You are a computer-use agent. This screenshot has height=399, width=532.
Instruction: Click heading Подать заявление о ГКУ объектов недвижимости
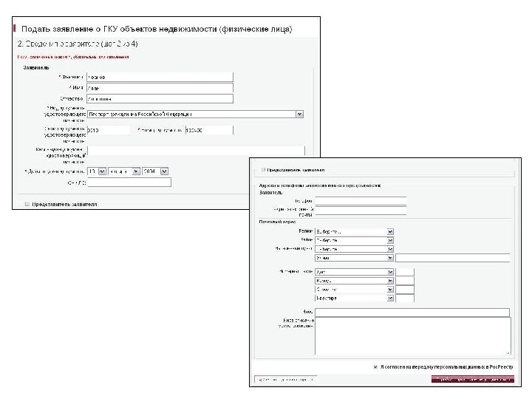(x=157, y=29)
